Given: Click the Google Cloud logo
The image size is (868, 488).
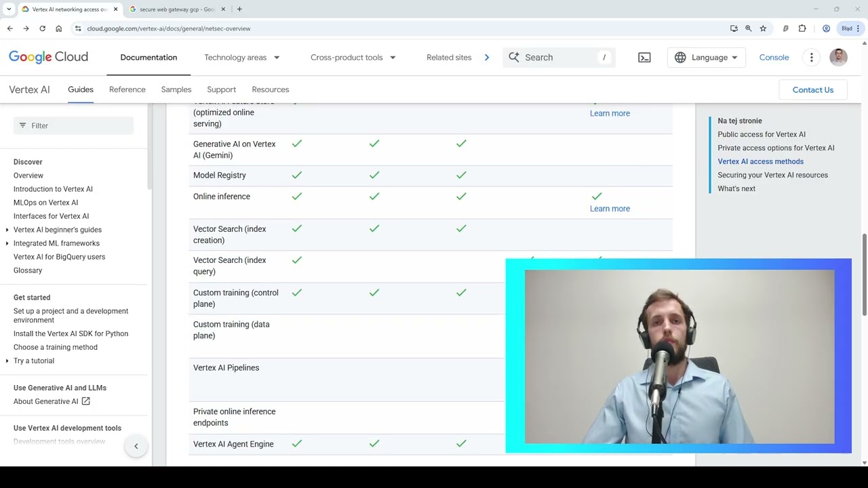Looking at the screenshot, I should pos(48,57).
